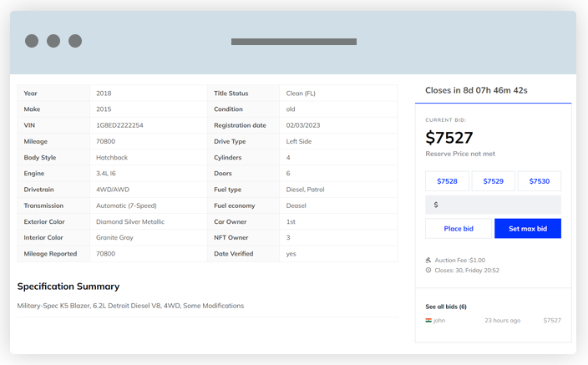This screenshot has height=365, width=588.
Task: Click the '23 hours ago' bid timestamp
Action: [x=502, y=321]
